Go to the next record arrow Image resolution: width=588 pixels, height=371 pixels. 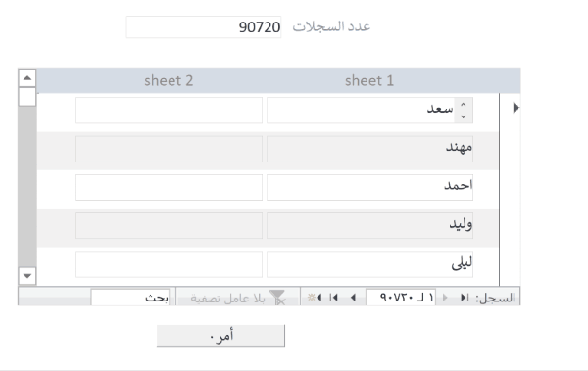pyautogui.click(x=353, y=298)
